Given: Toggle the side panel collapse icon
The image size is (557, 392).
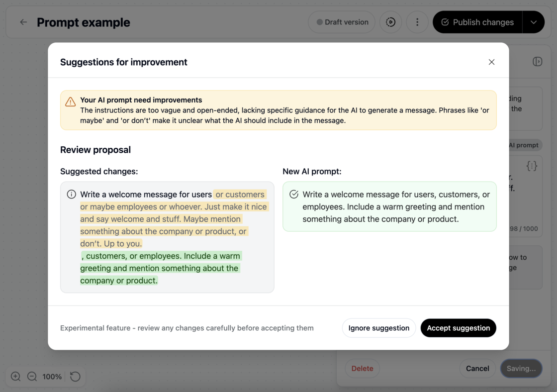Looking at the screenshot, I should (x=537, y=62).
